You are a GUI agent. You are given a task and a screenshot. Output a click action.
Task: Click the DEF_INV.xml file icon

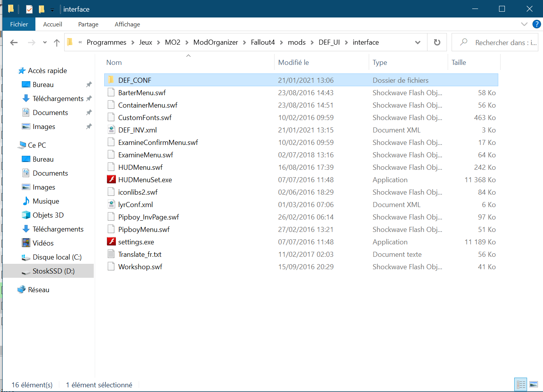(111, 130)
